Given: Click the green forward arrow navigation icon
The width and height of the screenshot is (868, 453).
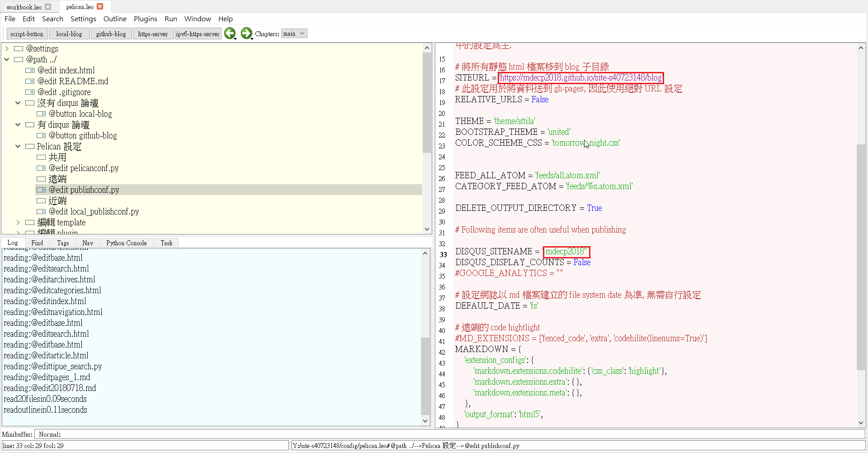Looking at the screenshot, I should tap(246, 33).
